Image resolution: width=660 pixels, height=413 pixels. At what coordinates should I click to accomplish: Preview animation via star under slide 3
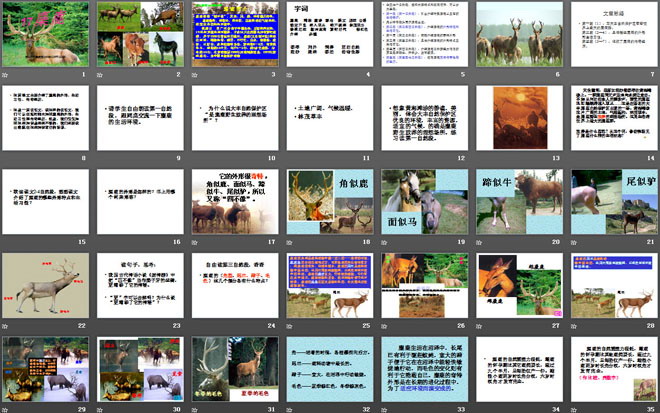click(x=194, y=75)
